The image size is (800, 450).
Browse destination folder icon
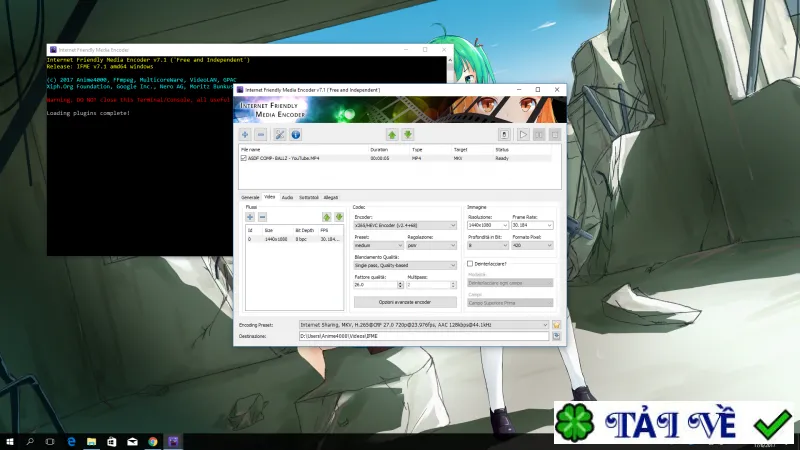click(x=556, y=336)
